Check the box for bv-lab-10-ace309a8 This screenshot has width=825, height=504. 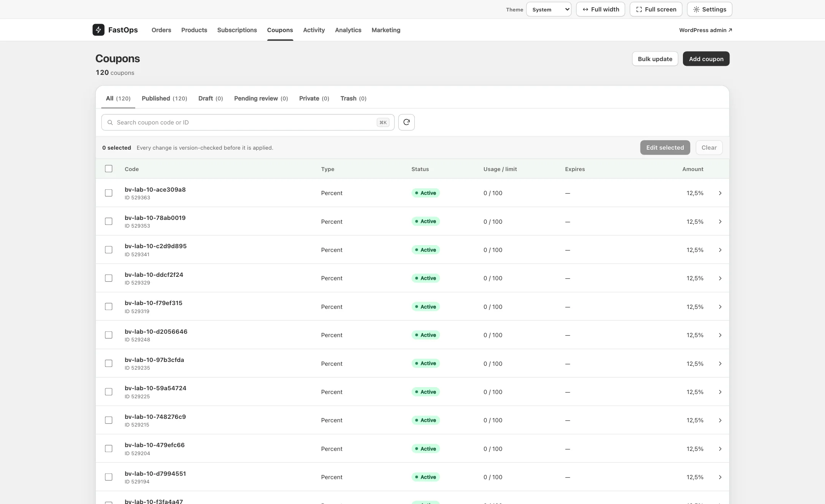coord(109,193)
